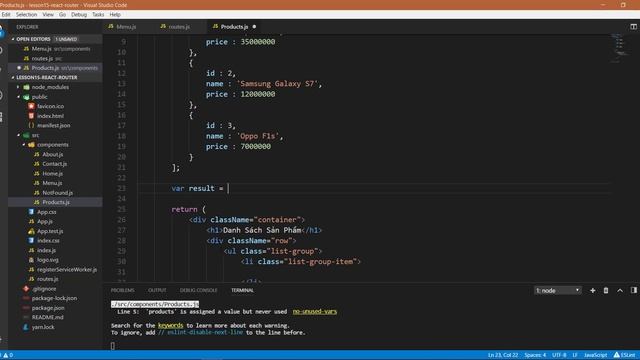Open the Edit menu
The height and width of the screenshot is (360, 640).
[6, 14]
